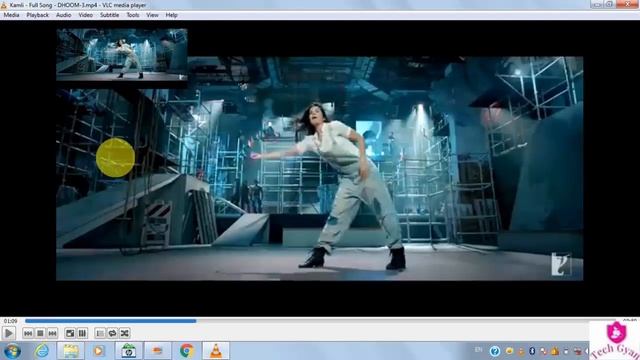The height and width of the screenshot is (360, 640).
Task: Open the Playback menu
Action: pos(38,15)
